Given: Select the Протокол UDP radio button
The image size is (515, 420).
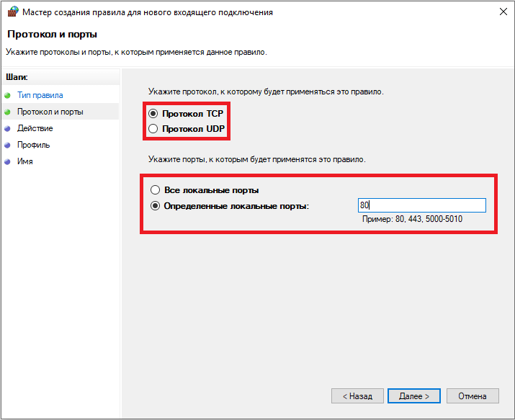Looking at the screenshot, I should tap(153, 129).
